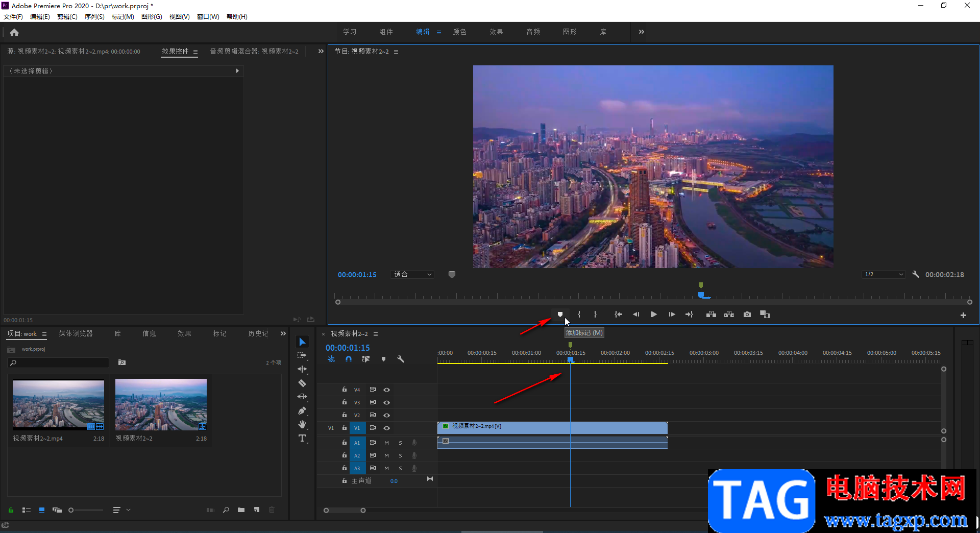Screen dimensions: 980x533
Task: Select the Ripple Edit tool
Action: tap(302, 369)
